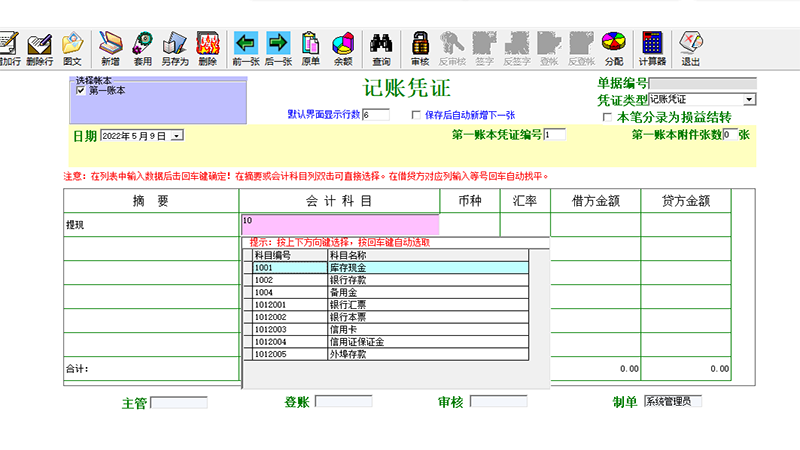Click the un-post (反登帐) icon
This screenshot has width=800, height=450.
coord(582,48)
